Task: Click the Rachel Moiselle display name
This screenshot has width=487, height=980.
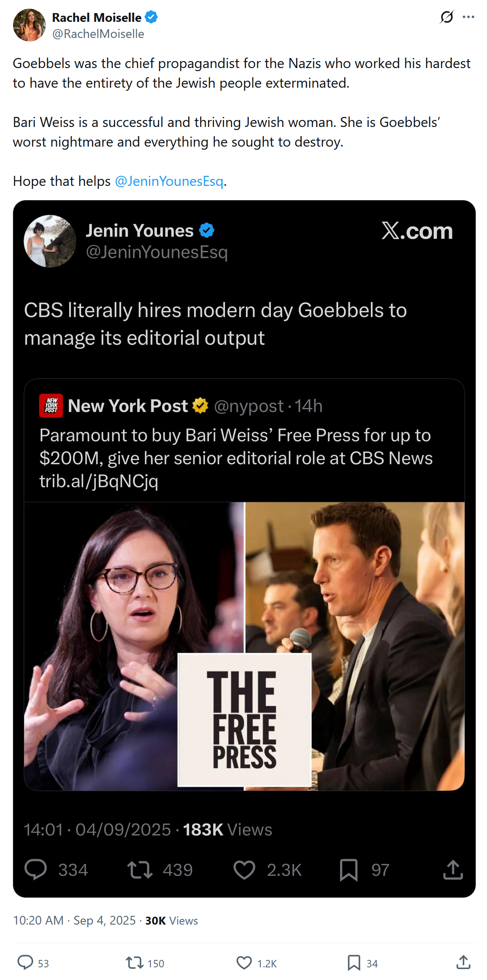Action: (97, 17)
